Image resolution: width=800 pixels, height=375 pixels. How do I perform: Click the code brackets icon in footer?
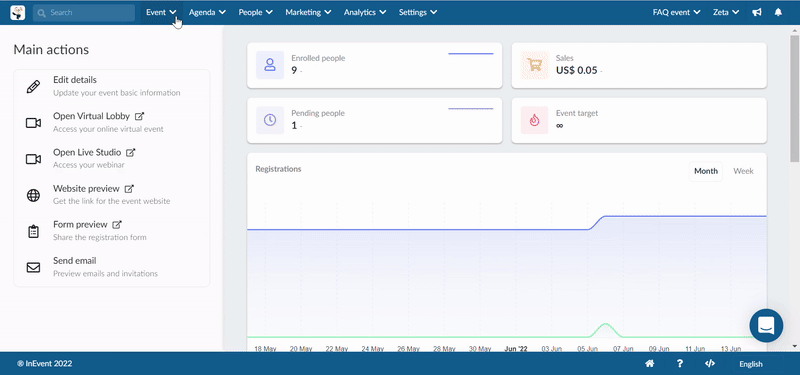(709, 364)
